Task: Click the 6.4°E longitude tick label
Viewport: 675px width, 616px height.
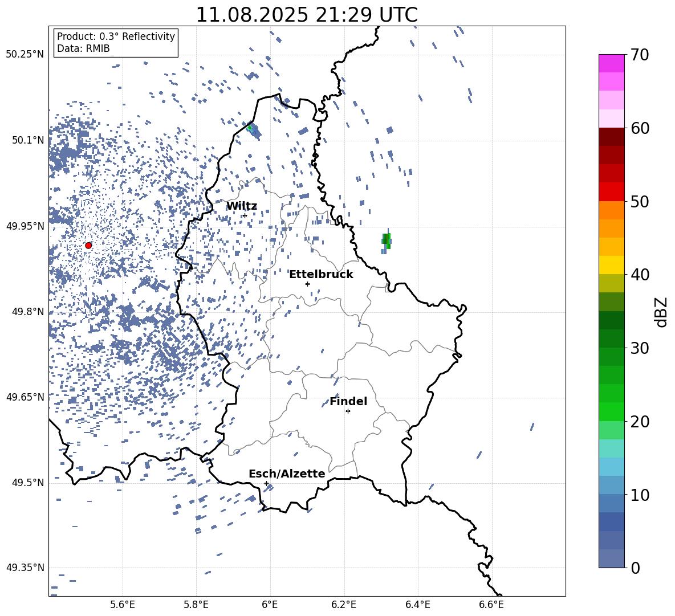Action: (417, 605)
